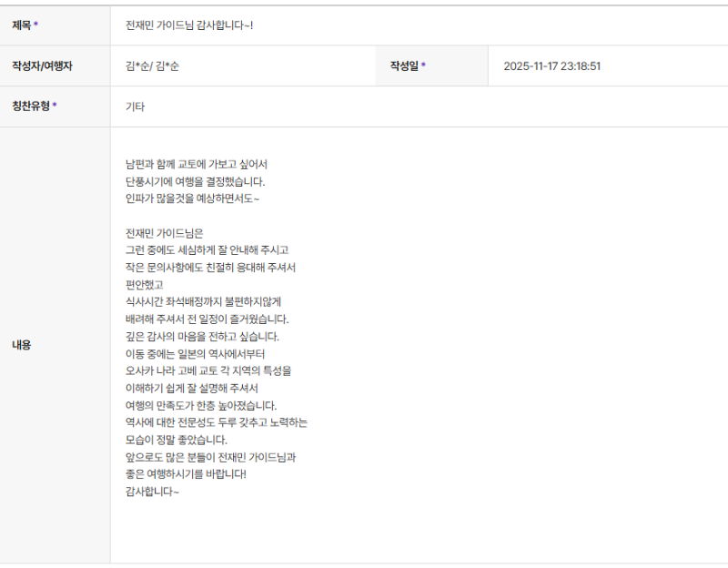Click the line 인파가 많을것을 예상하면서도~
The image size is (728, 568).
click(192, 198)
